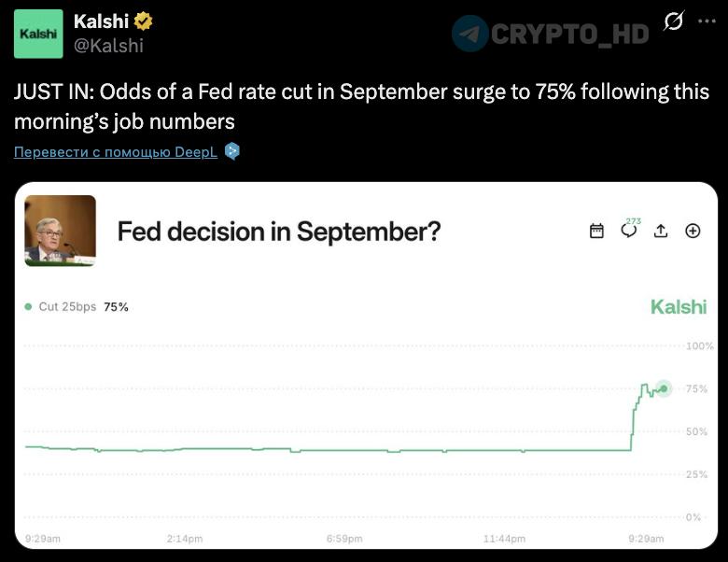Click the 2:14pm time axis label

(x=185, y=539)
